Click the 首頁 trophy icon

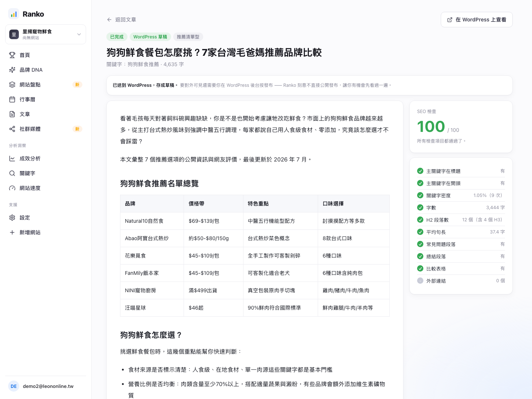pos(12,55)
